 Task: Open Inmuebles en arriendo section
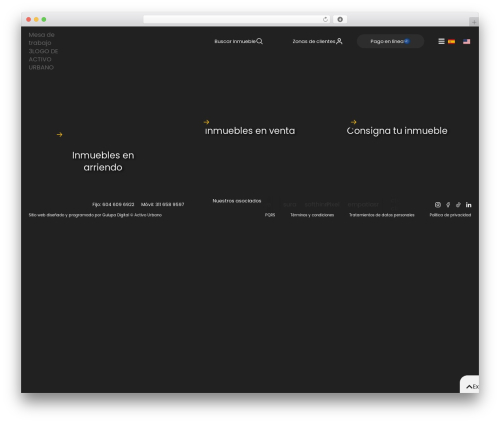103,161
